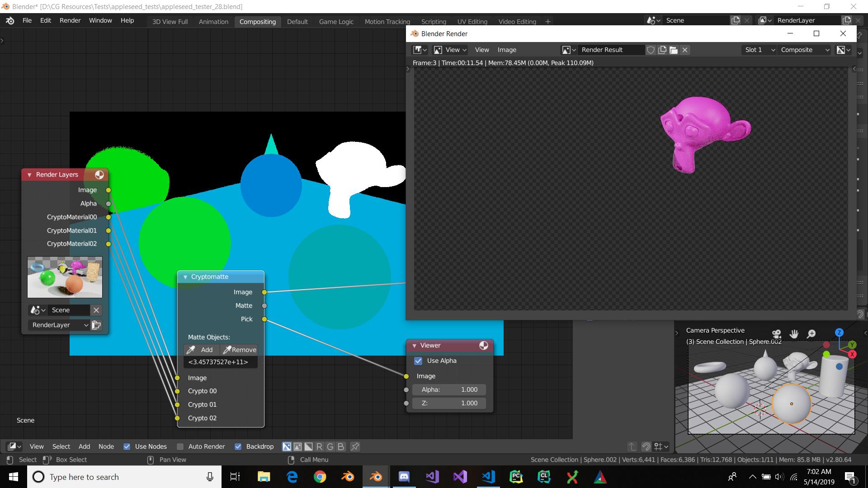868x488 pixels.
Task: Collapse the Cryptomatte node
Action: click(185, 277)
